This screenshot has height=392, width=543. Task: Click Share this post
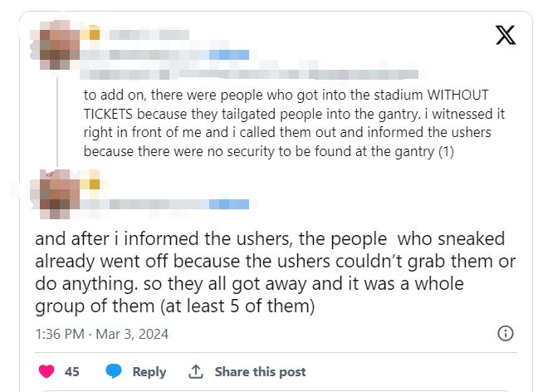pos(260,371)
